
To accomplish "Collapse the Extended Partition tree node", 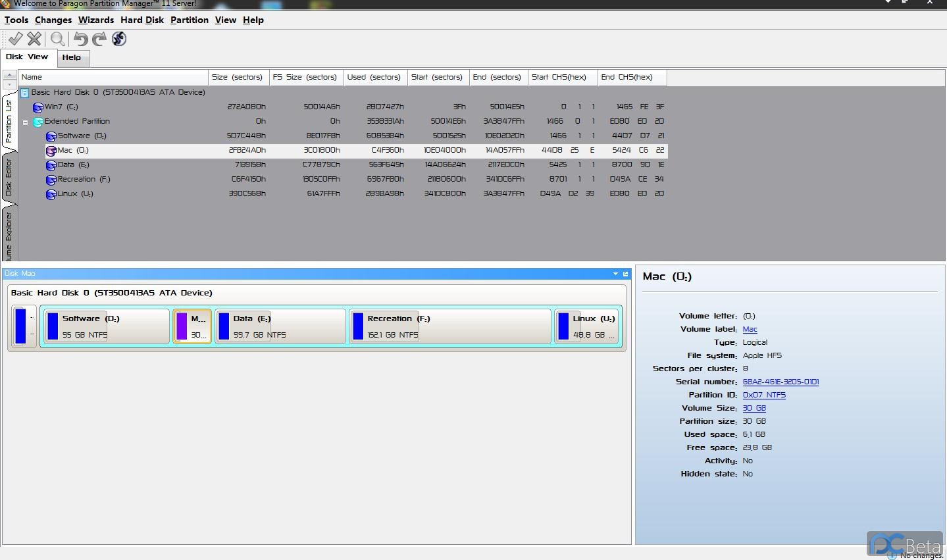I will point(26,122).
